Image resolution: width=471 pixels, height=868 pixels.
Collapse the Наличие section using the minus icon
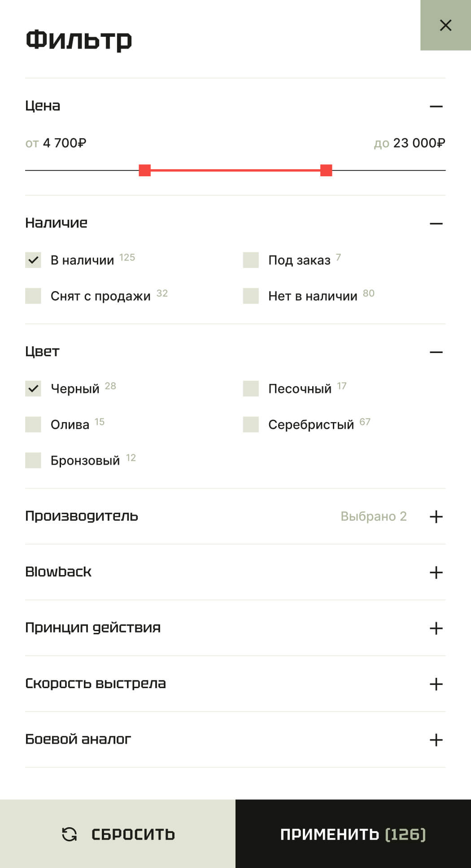click(436, 223)
